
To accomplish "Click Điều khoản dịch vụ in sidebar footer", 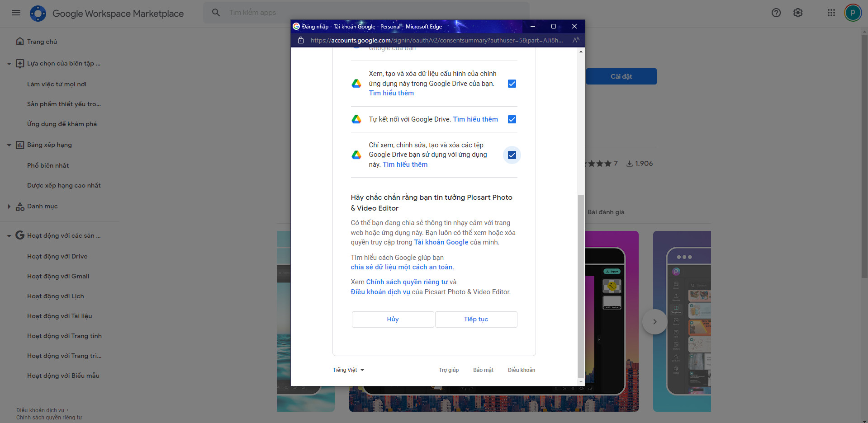I will (x=40, y=410).
